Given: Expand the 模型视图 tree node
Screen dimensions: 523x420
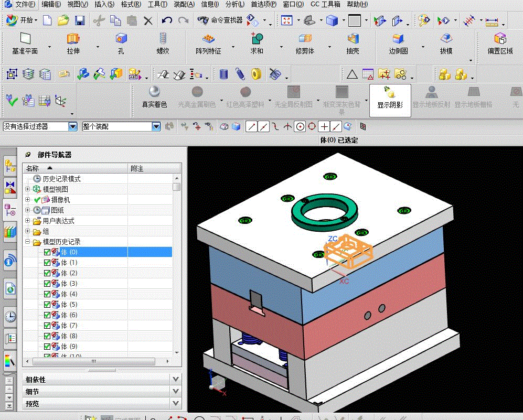Looking at the screenshot, I should 28,189.
